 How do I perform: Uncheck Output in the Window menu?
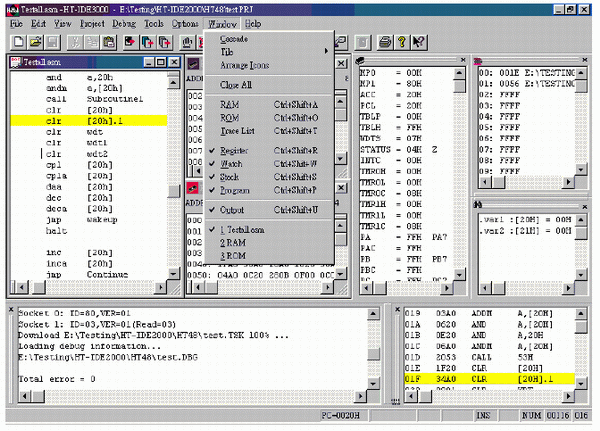(x=269, y=210)
